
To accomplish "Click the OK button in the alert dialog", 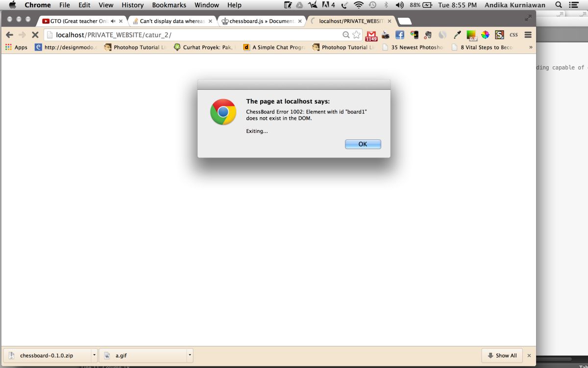I will click(363, 144).
